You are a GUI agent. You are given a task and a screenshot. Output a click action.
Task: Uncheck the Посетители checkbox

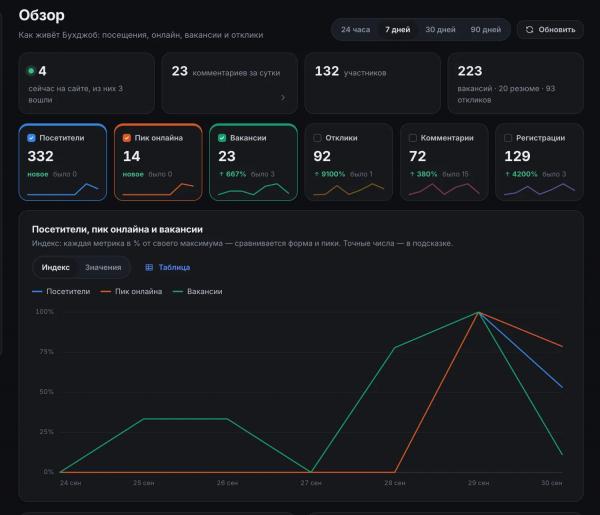click(31, 138)
